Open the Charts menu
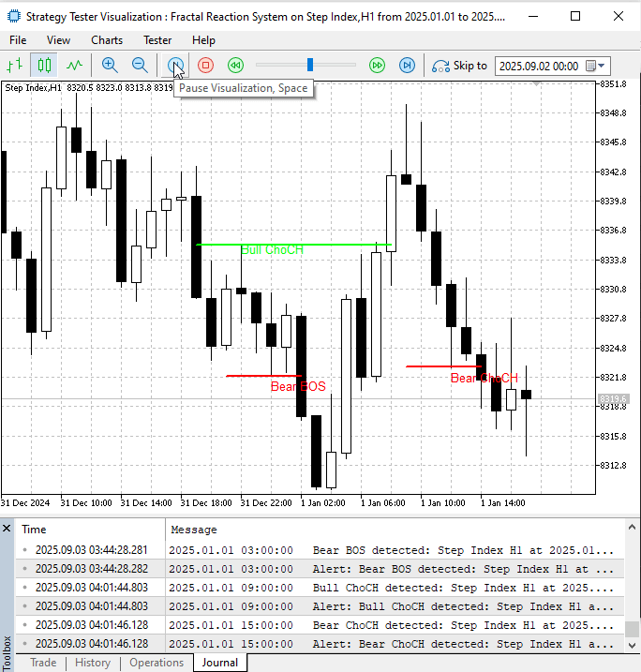This screenshot has width=641, height=672. coord(107,40)
